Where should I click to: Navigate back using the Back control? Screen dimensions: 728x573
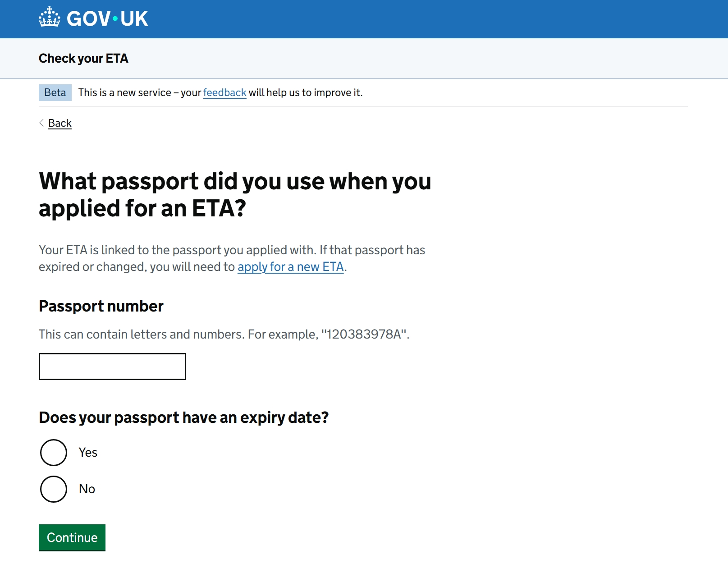click(x=59, y=123)
